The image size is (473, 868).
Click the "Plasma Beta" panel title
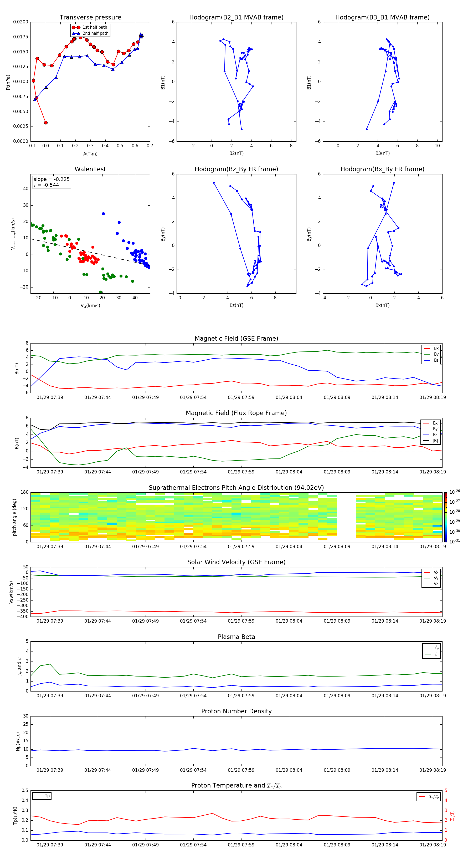pyautogui.click(x=236, y=637)
